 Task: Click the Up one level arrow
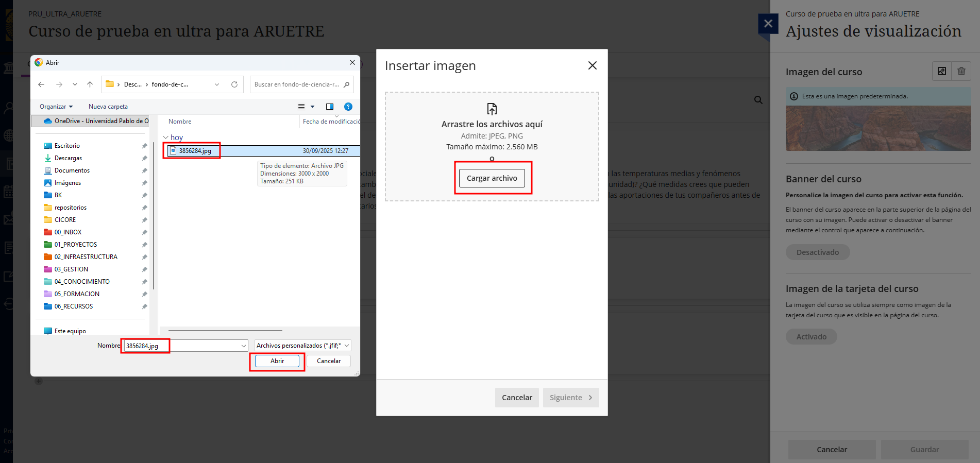(90, 84)
